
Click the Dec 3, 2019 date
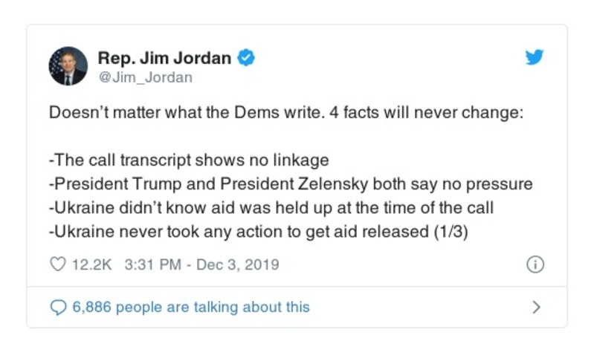(x=238, y=264)
